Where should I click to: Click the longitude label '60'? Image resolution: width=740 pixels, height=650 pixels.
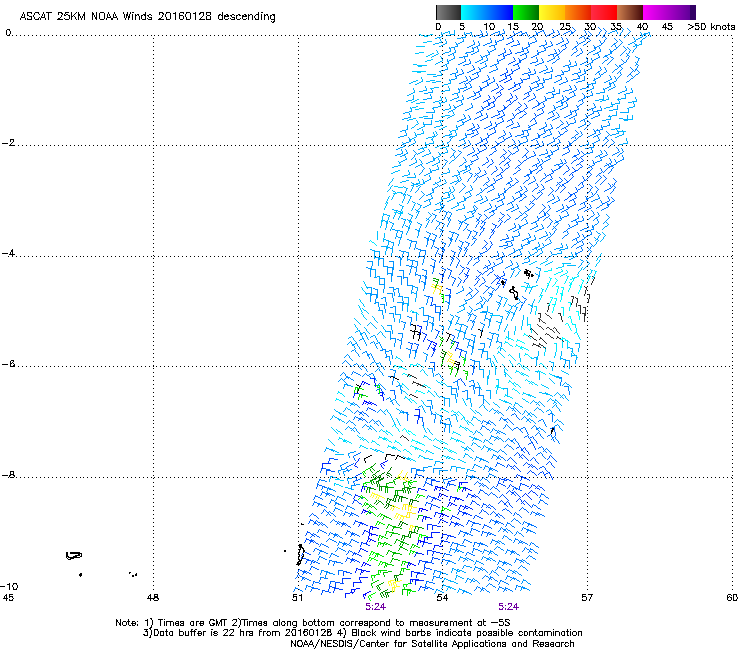[732, 598]
